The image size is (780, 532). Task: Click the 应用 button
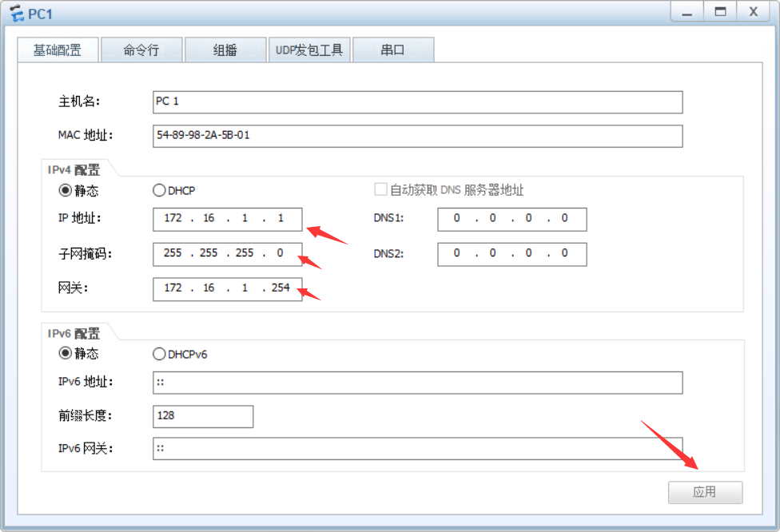(x=705, y=492)
